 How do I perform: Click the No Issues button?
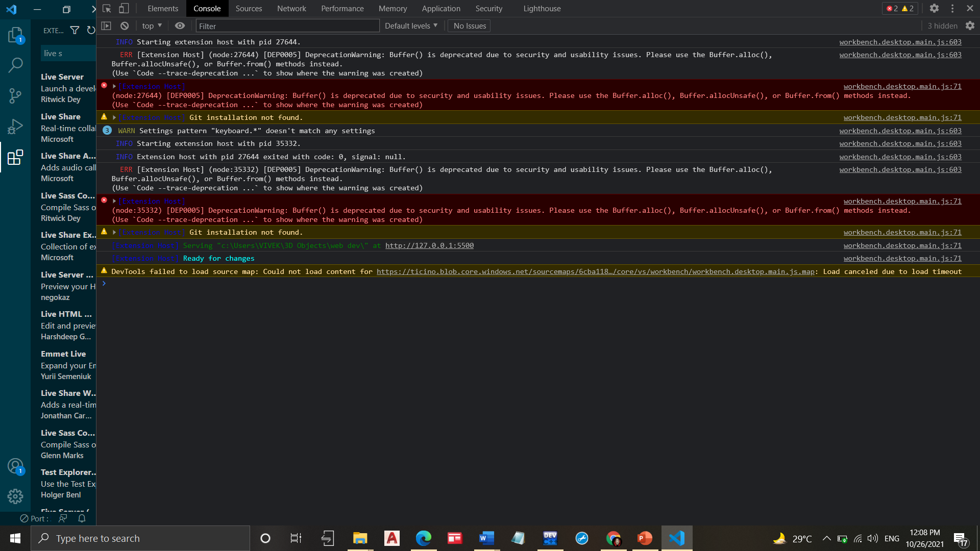469,26
